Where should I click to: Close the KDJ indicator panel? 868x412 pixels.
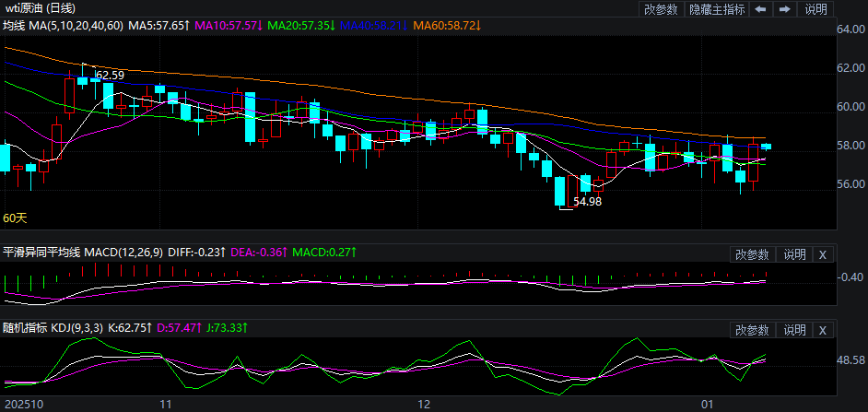[823, 330]
